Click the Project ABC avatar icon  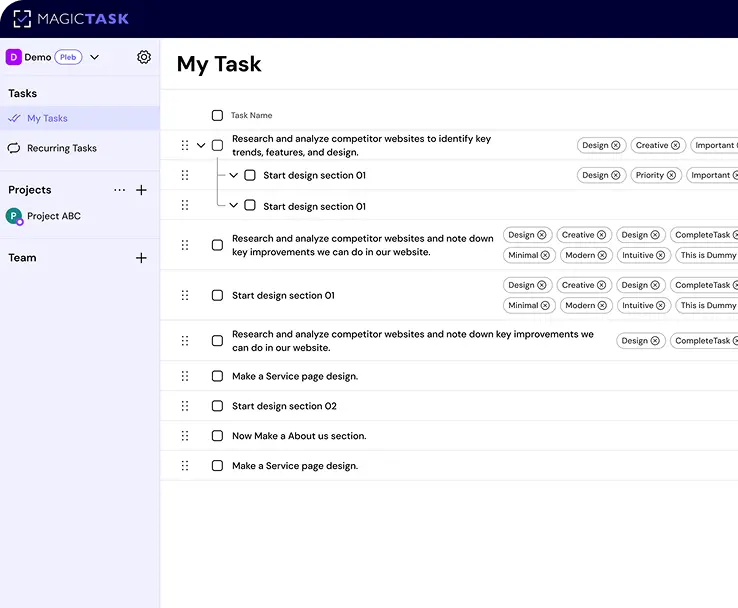click(14, 216)
